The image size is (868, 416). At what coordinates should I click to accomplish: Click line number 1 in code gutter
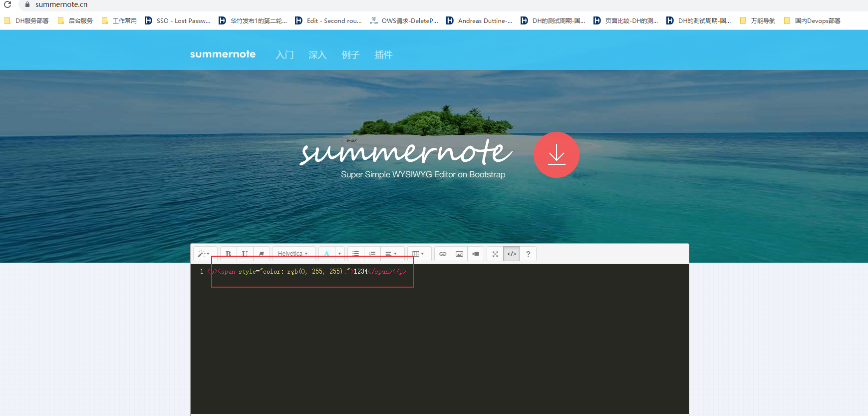pos(202,271)
